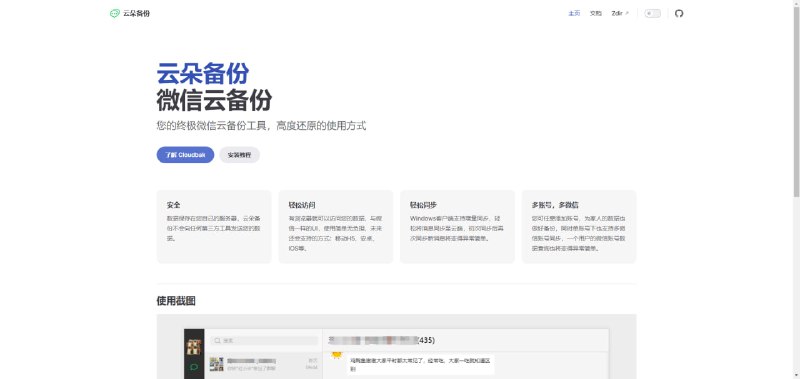
Task: Click the 使用截图 section heading
Action: (176, 301)
